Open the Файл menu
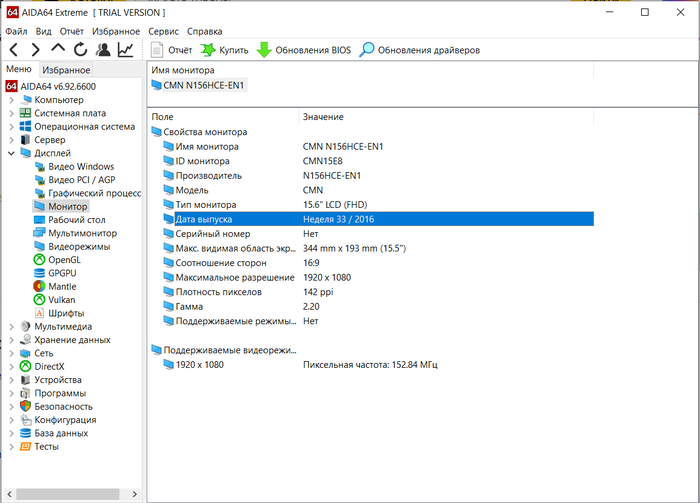The image size is (700, 503). (x=16, y=31)
